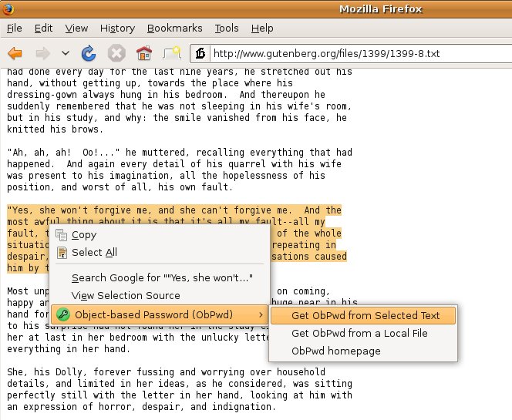Open ObPwd homepage entry
This screenshot has width=512, height=420.
click(363, 351)
